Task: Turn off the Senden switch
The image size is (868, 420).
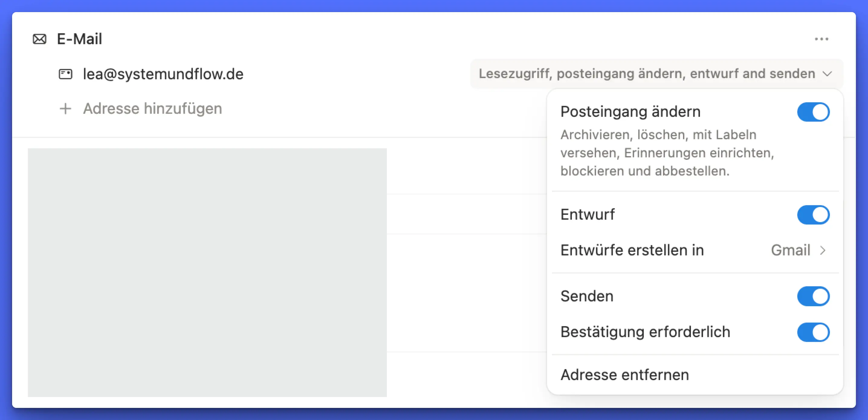Action: click(x=813, y=296)
